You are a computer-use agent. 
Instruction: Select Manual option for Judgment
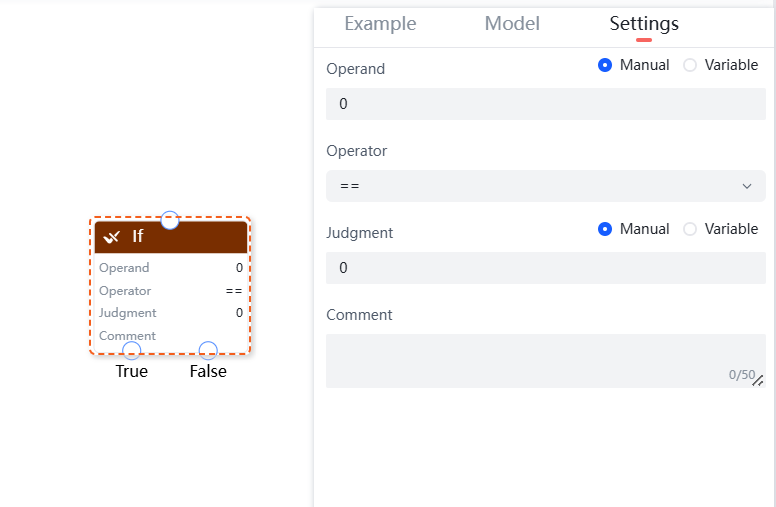click(605, 229)
